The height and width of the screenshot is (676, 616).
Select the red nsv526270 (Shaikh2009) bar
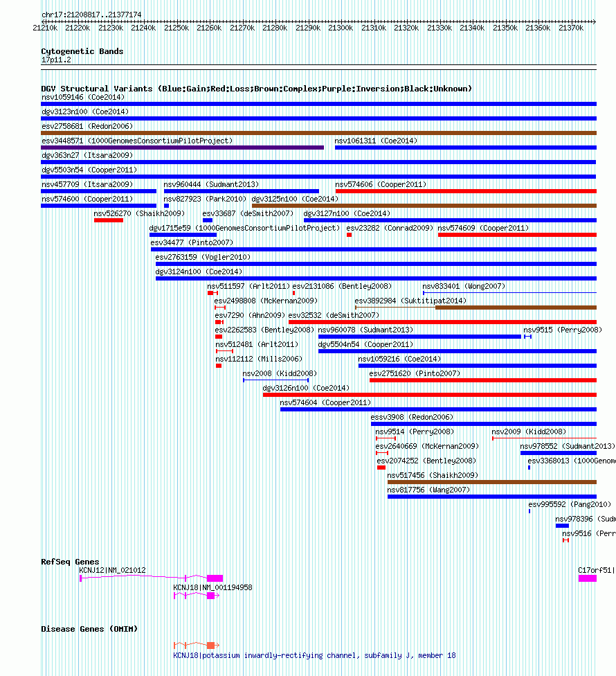[x=109, y=220]
